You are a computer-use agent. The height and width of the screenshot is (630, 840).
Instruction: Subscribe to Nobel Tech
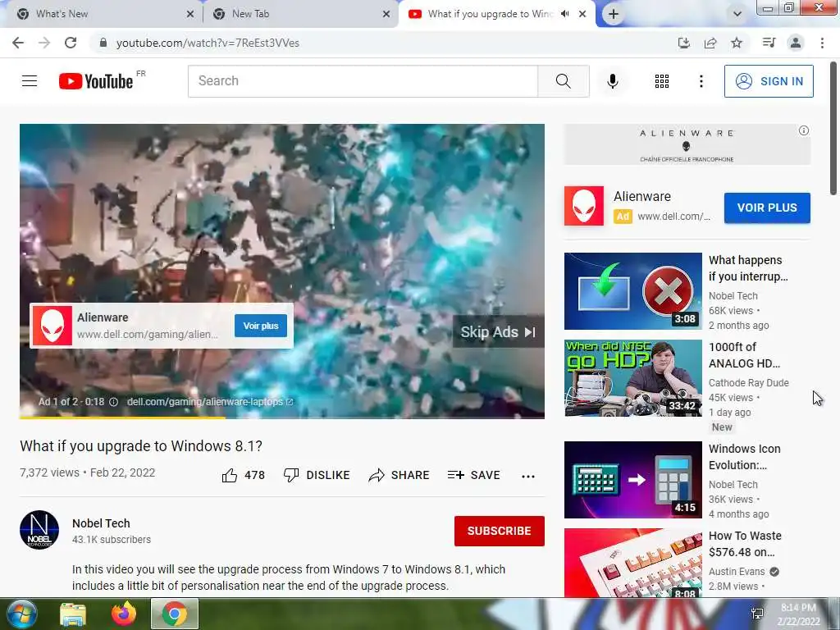tap(500, 531)
